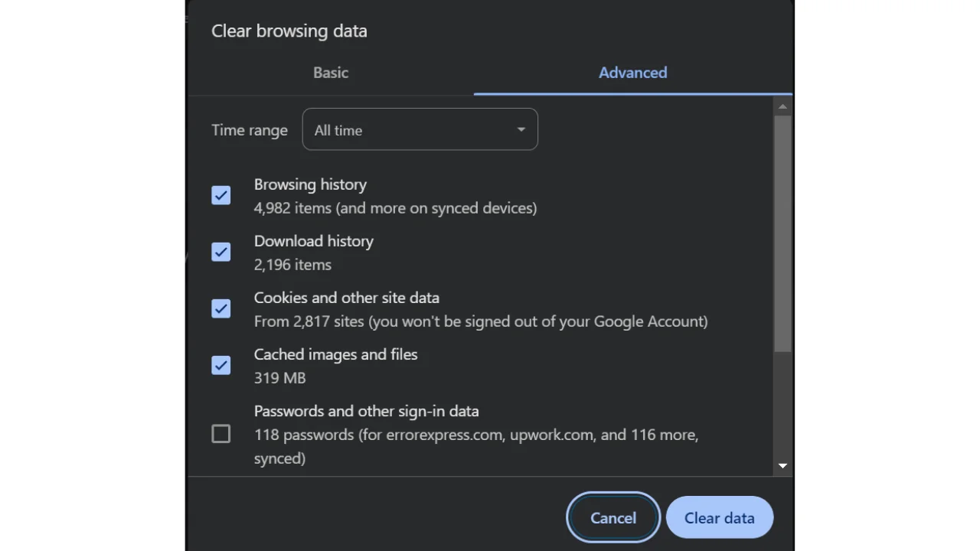This screenshot has width=980, height=551.
Task: Enable the Passwords and other sign-in data checkbox
Action: pyautogui.click(x=220, y=434)
